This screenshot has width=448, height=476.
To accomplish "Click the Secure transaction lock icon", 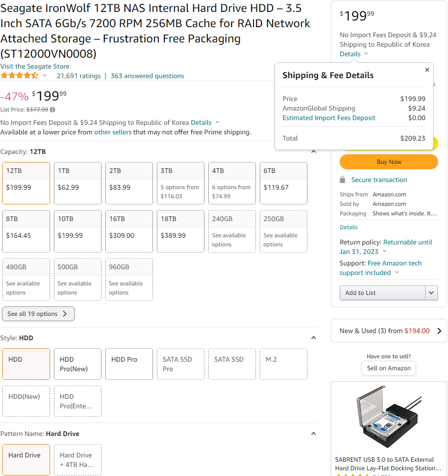I will (342, 180).
